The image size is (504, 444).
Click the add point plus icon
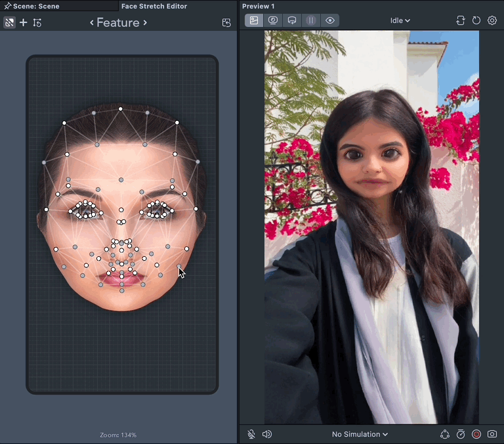[24, 22]
